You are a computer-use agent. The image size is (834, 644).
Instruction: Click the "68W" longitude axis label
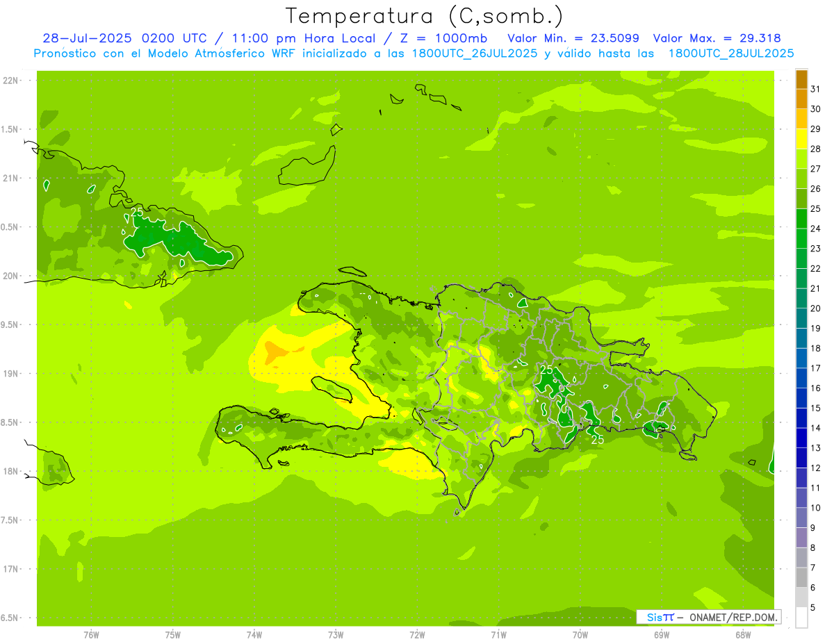point(743,635)
